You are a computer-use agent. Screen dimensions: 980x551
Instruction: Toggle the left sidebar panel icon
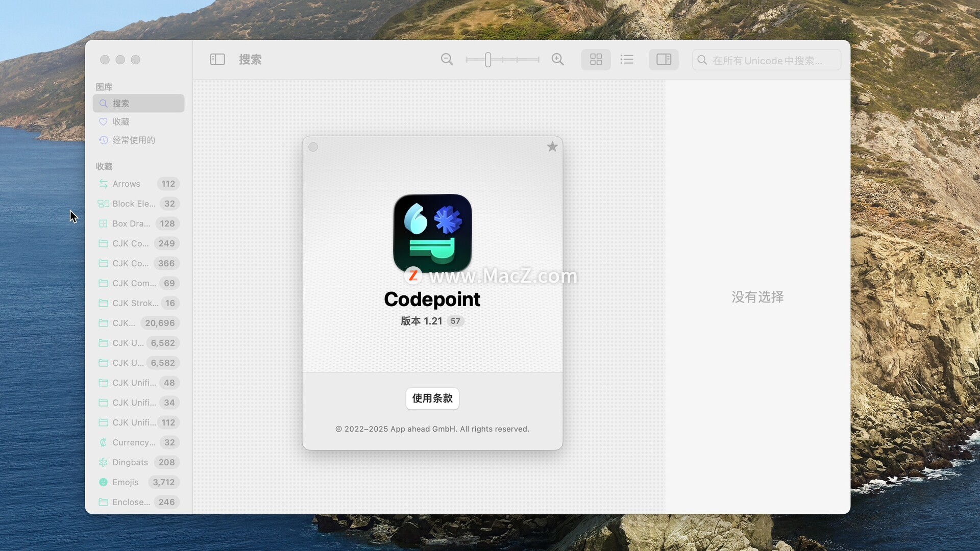click(217, 60)
